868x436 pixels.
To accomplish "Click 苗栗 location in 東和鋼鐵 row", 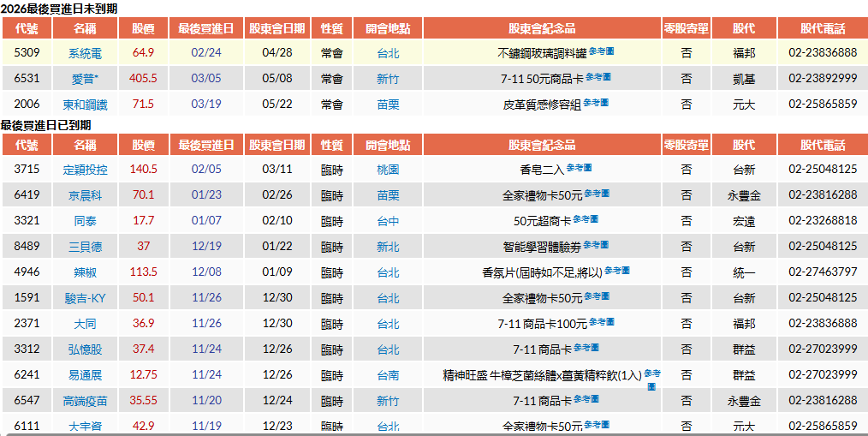I will [x=388, y=105].
